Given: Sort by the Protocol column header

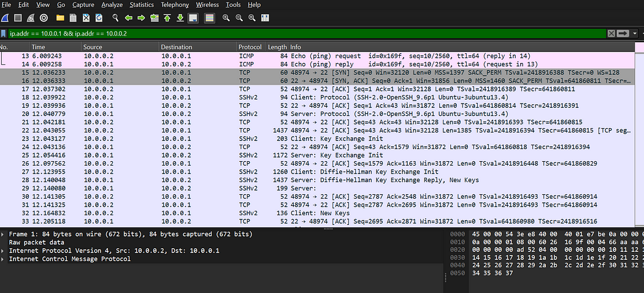Looking at the screenshot, I should [251, 47].
